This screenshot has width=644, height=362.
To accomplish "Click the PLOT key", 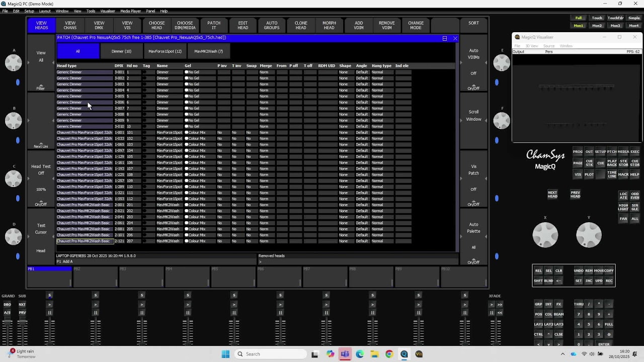I will [589, 174].
